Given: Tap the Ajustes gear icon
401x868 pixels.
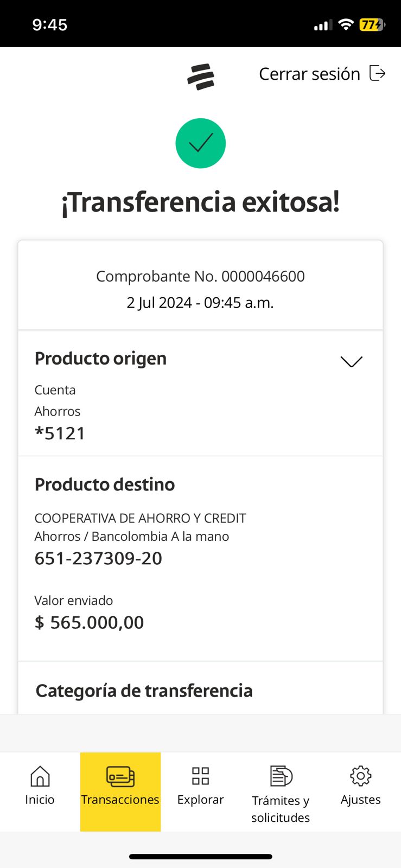Looking at the screenshot, I should (360, 776).
